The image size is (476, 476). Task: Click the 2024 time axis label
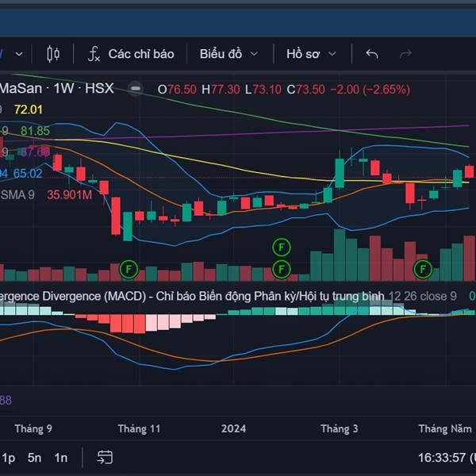point(233,428)
